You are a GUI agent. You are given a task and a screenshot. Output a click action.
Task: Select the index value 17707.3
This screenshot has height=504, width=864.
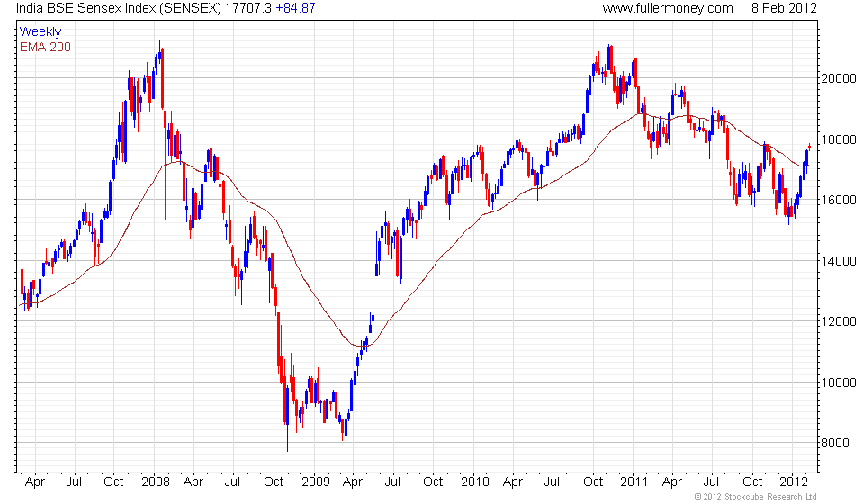pos(248,8)
